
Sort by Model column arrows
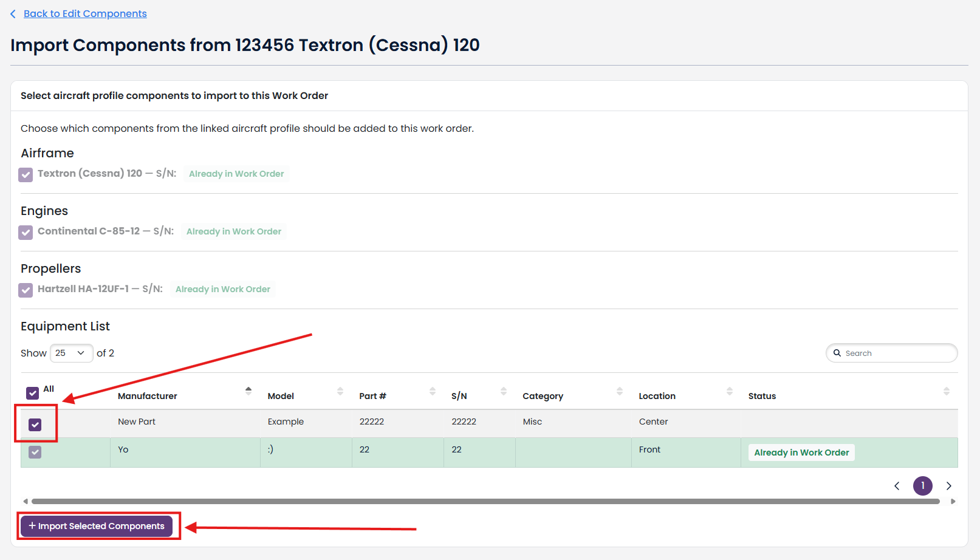tap(340, 391)
